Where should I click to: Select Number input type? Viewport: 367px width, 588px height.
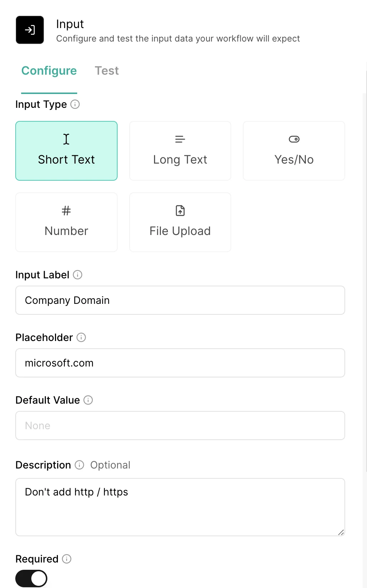tap(66, 222)
